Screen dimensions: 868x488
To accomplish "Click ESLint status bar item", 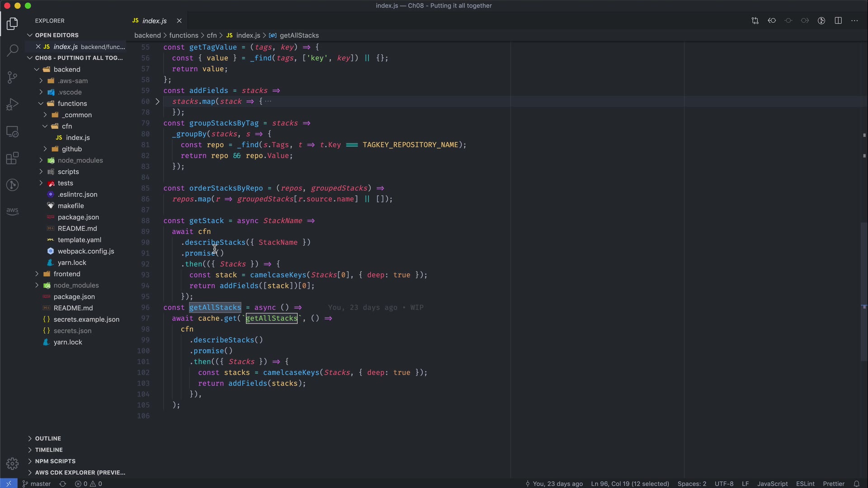I will 805,483.
